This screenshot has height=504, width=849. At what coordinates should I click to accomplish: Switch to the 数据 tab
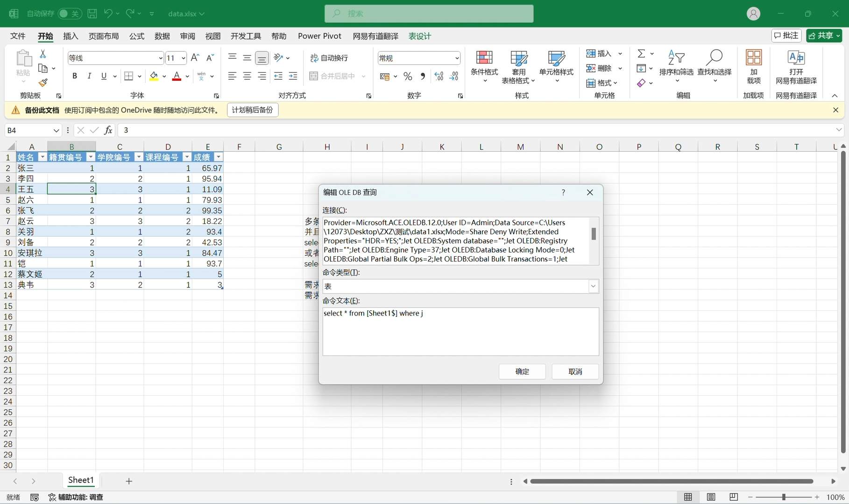[162, 36]
